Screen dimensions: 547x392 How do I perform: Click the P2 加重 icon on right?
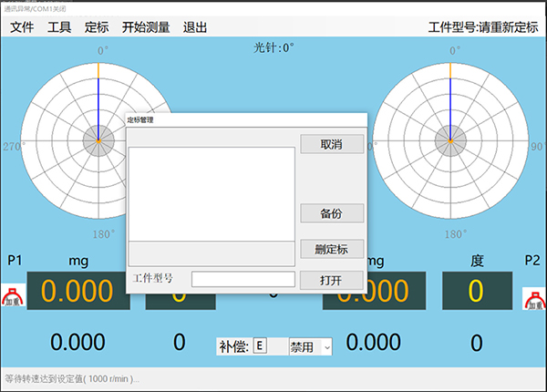(533, 298)
